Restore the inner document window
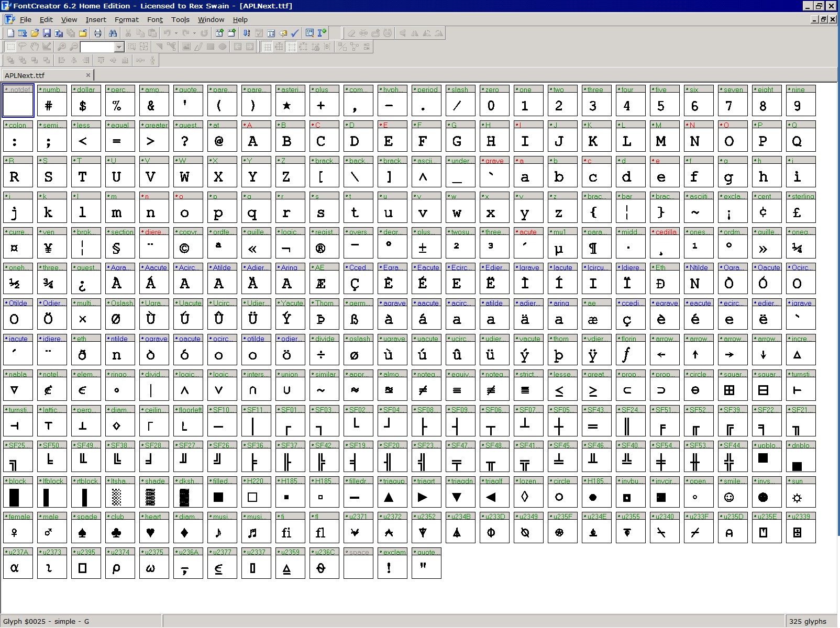 [x=823, y=19]
